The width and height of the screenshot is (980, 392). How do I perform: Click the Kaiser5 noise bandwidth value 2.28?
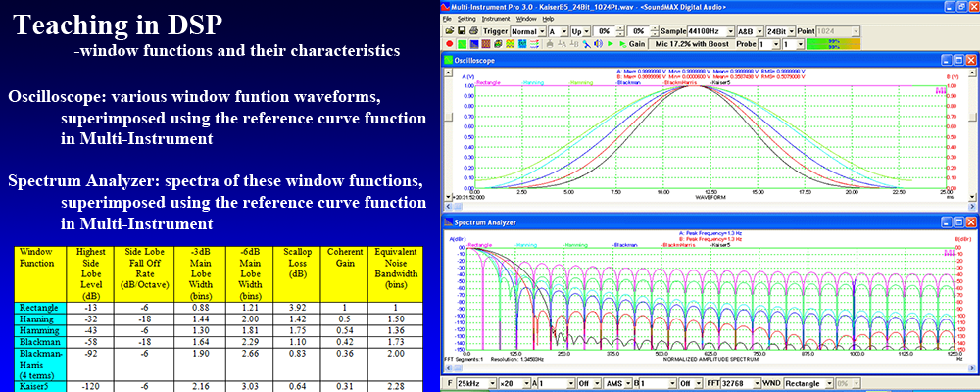394,387
